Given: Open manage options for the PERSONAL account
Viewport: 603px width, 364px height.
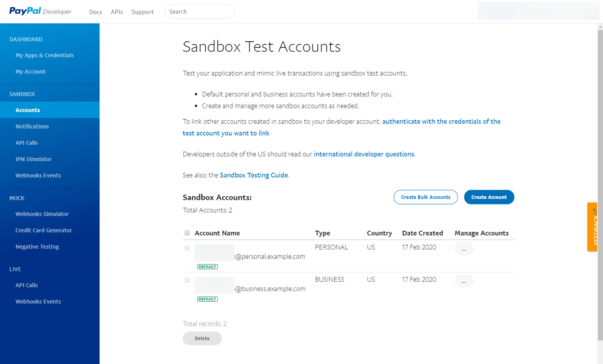Looking at the screenshot, I should pyautogui.click(x=464, y=248).
